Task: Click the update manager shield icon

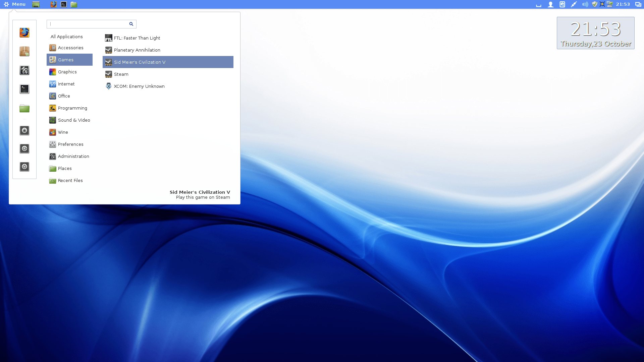Action: (595, 4)
